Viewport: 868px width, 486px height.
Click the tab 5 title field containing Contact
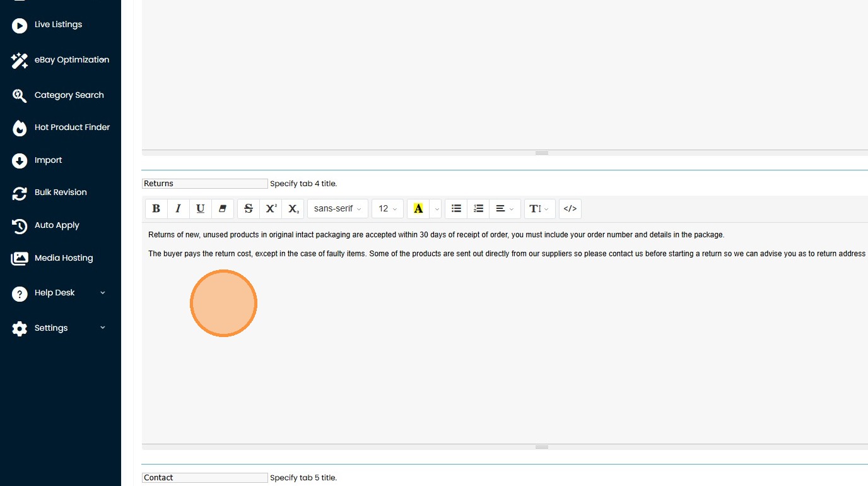coord(205,478)
